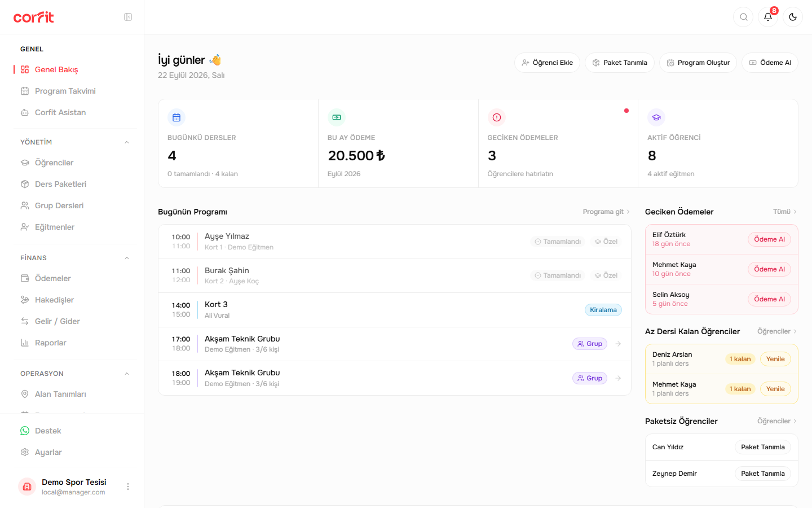Viewport: 812px width, 508px height.
Task: Collapse the Yönetim section
Action: pyautogui.click(x=127, y=142)
